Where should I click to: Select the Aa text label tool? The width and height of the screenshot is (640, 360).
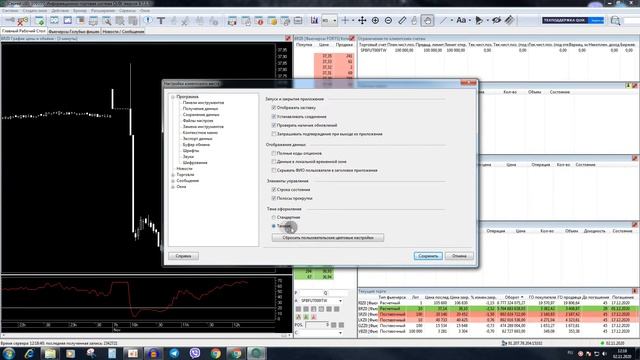[461, 20]
